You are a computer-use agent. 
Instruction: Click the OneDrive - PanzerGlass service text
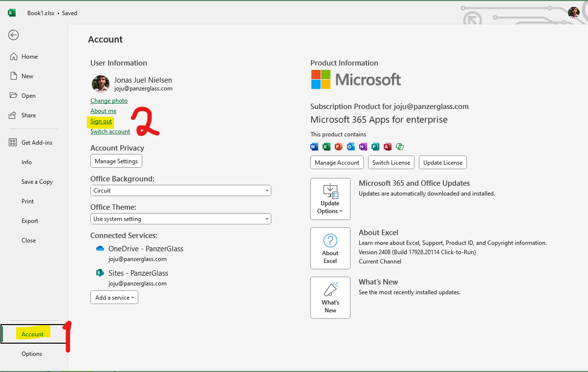pos(146,249)
